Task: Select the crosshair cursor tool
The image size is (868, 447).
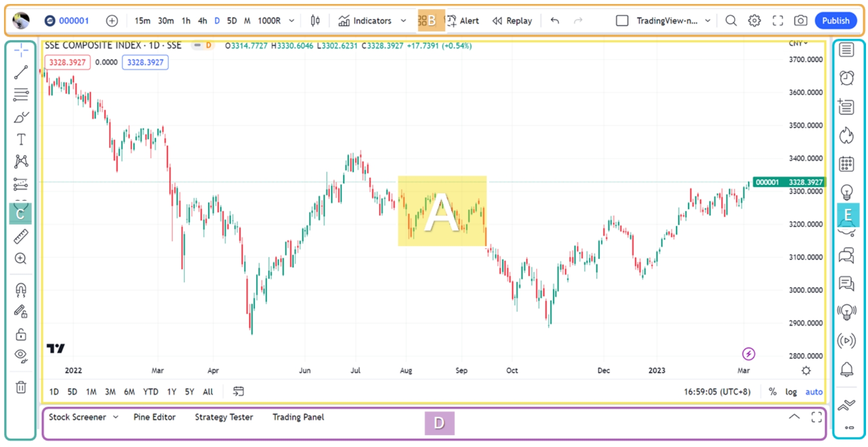Action: (21, 50)
